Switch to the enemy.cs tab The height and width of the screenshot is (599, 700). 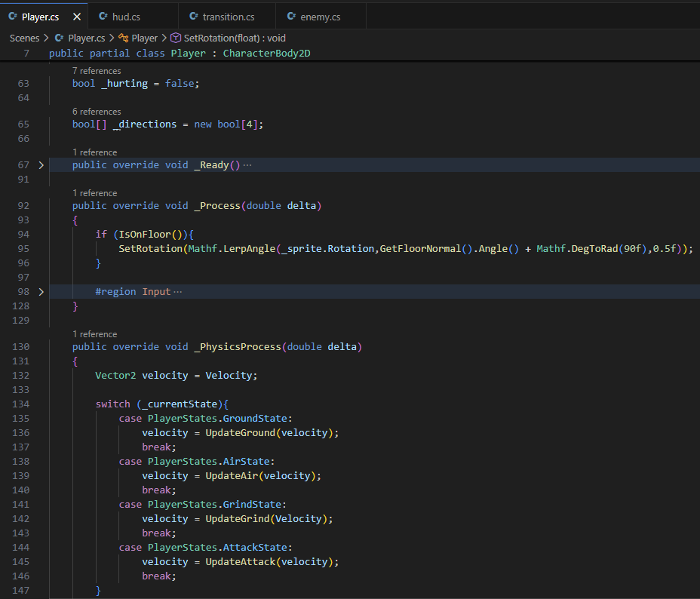point(321,17)
